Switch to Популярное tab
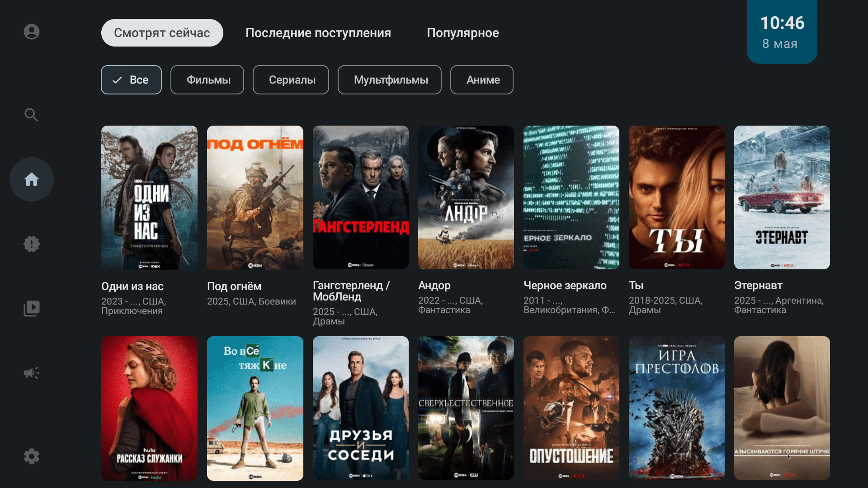 point(463,33)
